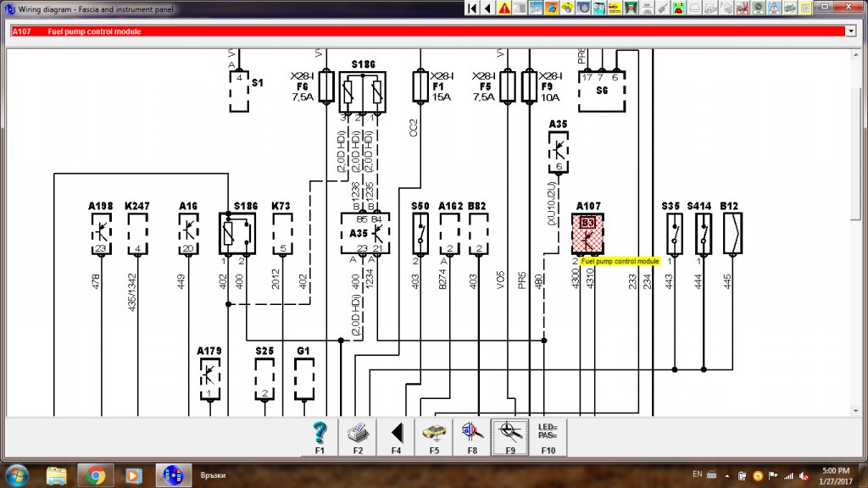This screenshot has width=868, height=488.
Task: Open the vehicle lift toolbar icon
Action: click(x=631, y=8)
